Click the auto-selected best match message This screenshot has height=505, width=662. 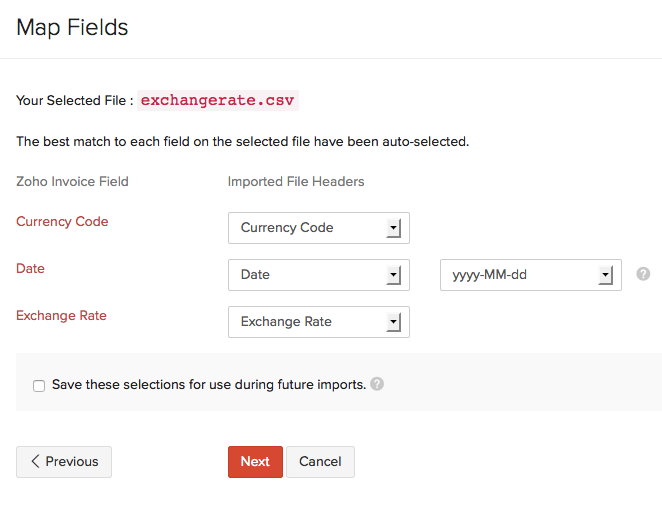coord(243,142)
